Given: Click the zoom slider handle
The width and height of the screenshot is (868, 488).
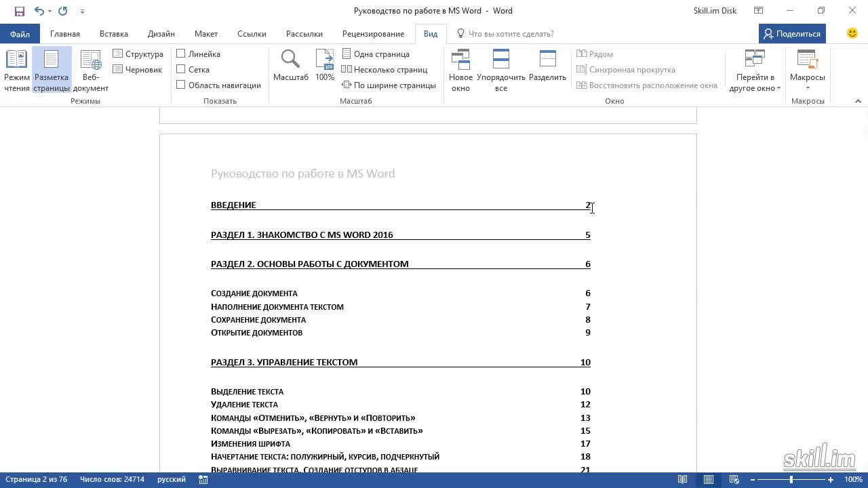Looking at the screenshot, I should tap(791, 480).
